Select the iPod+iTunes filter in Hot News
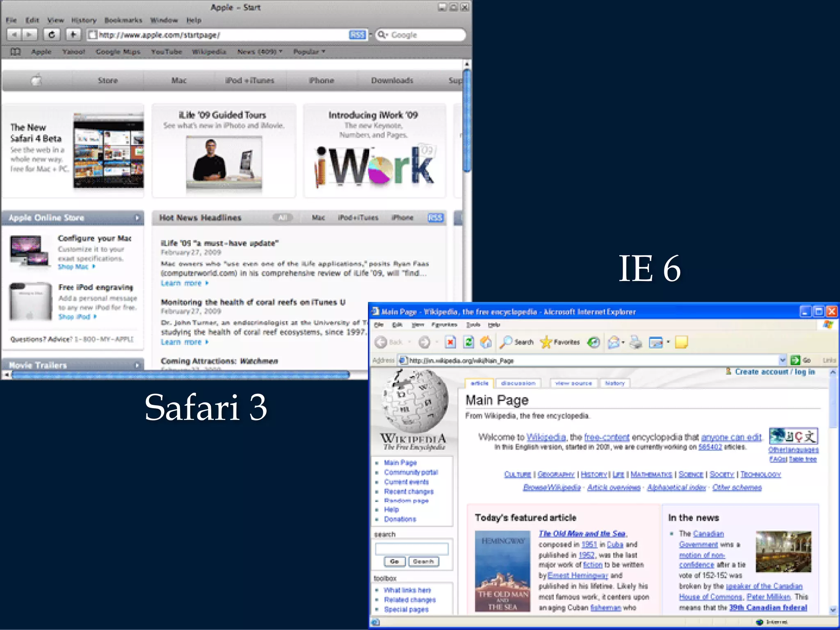840x630 pixels. pos(358,217)
